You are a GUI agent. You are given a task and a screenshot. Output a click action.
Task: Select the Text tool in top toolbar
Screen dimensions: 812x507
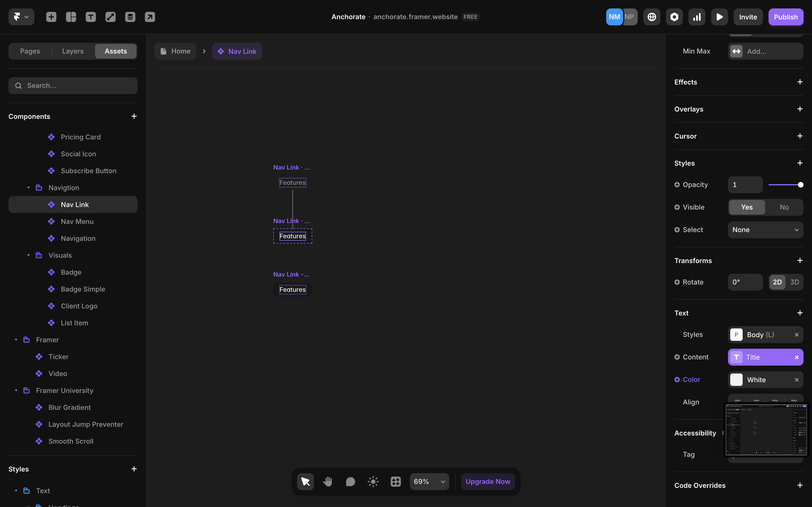point(91,17)
